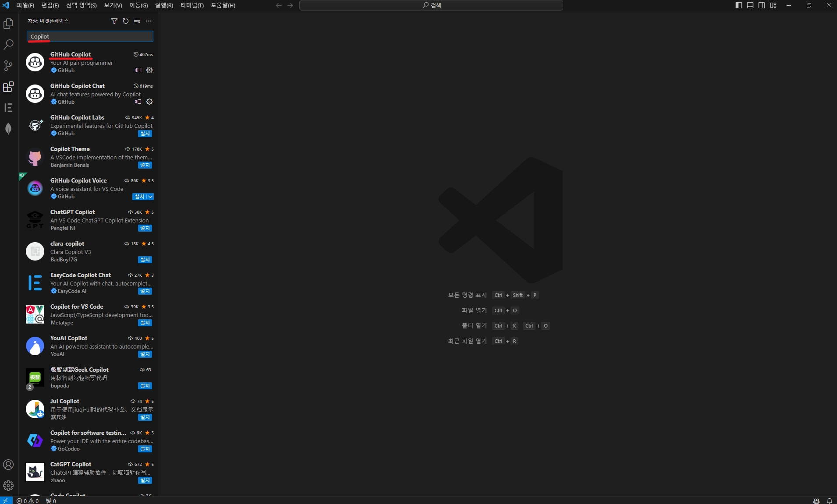The height and width of the screenshot is (504, 837).
Task: Open the MongoDB leaf icon in activity bar
Action: (x=8, y=129)
